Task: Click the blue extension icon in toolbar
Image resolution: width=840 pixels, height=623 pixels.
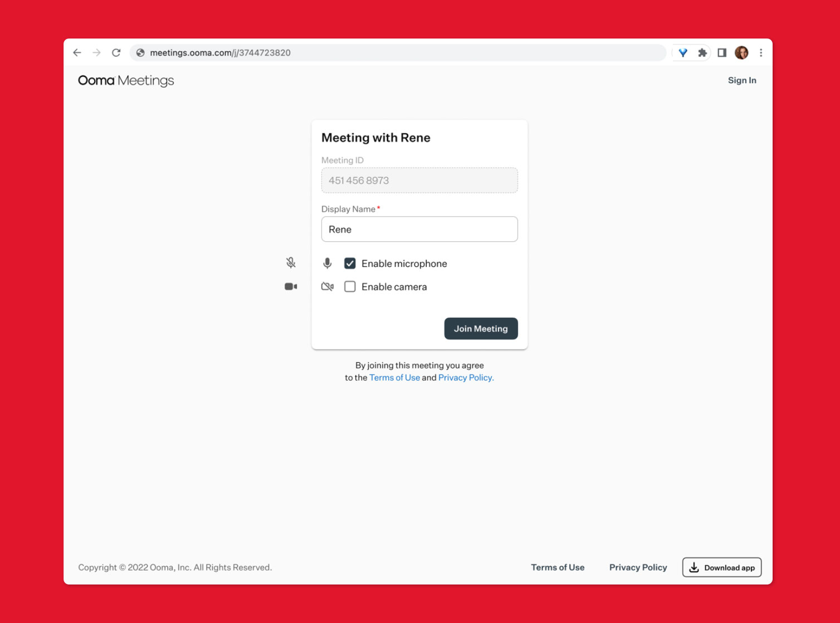Action: pos(683,53)
